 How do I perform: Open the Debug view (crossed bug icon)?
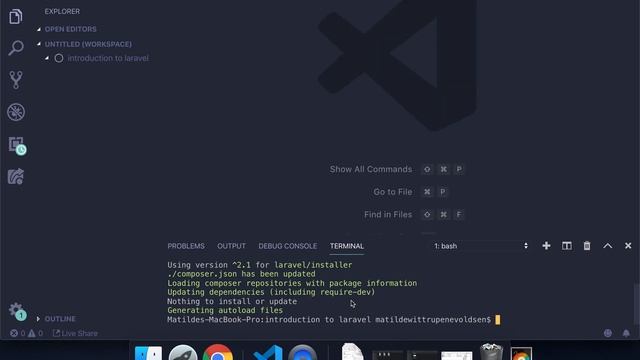tap(16, 112)
